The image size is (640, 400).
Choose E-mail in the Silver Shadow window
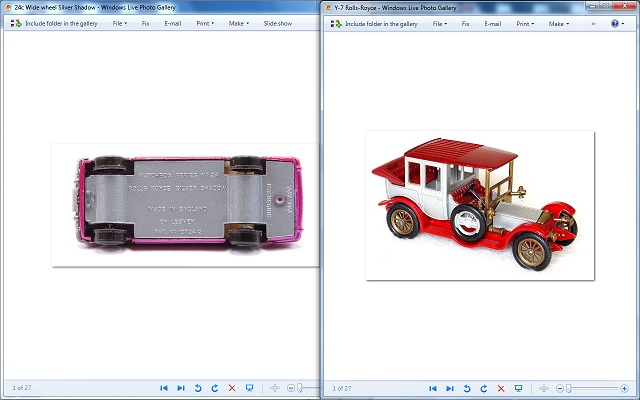click(172, 23)
